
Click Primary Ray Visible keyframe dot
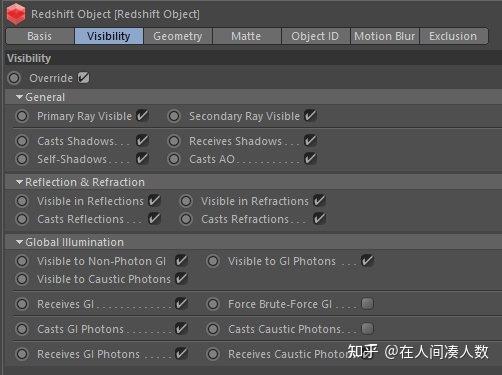click(22, 116)
